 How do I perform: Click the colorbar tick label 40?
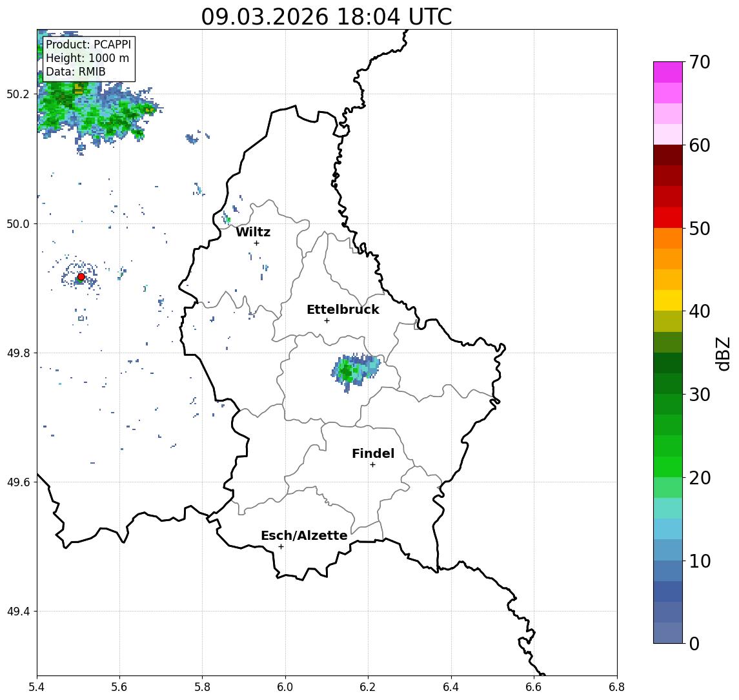pos(700,311)
